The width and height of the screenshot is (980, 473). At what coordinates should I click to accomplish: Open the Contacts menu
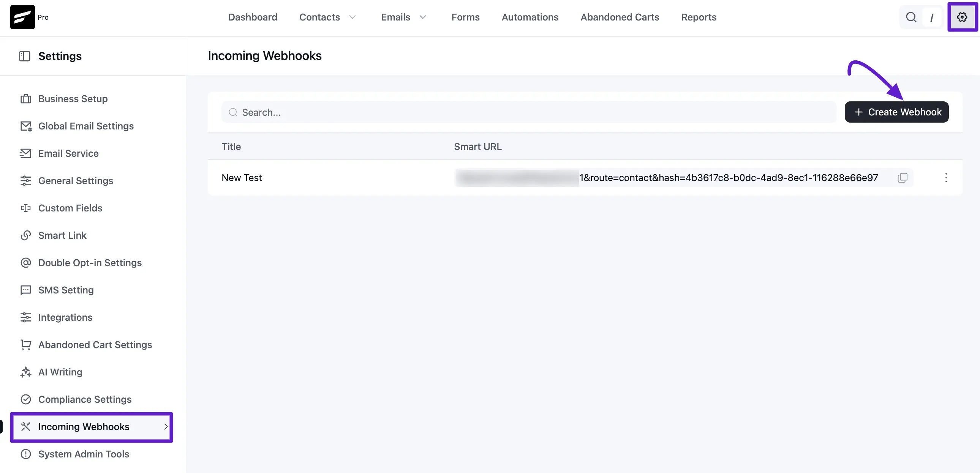pyautogui.click(x=319, y=17)
